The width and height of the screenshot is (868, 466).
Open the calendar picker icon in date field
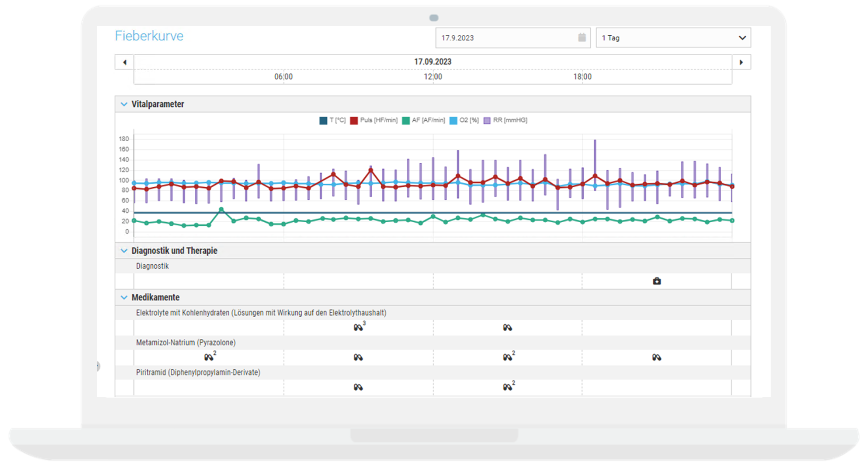tap(582, 38)
